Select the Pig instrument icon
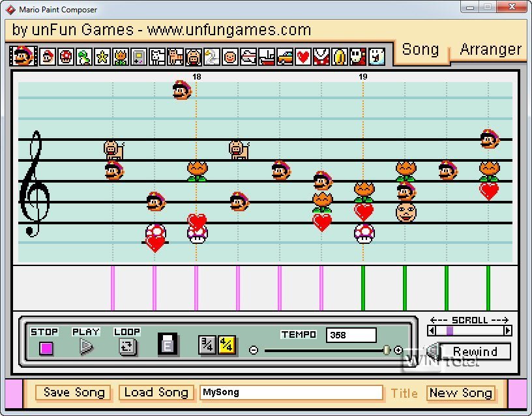 pos(194,57)
